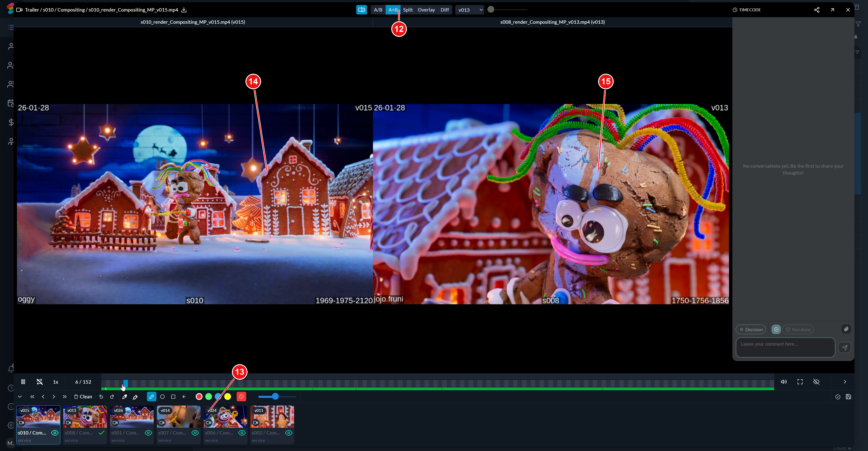Select the arrow annotation tool
The width and height of the screenshot is (868, 451).
(x=184, y=397)
